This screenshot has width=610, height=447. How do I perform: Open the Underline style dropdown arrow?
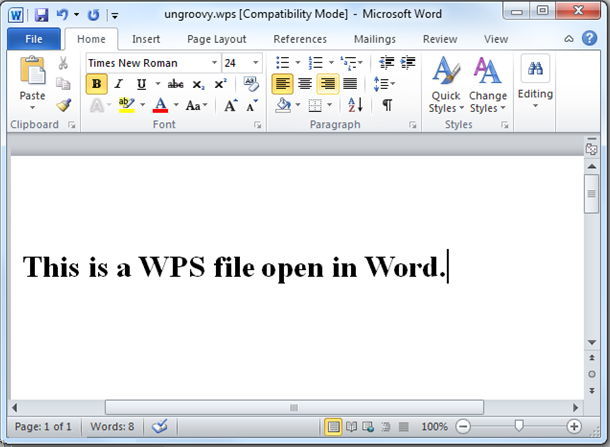coord(158,84)
